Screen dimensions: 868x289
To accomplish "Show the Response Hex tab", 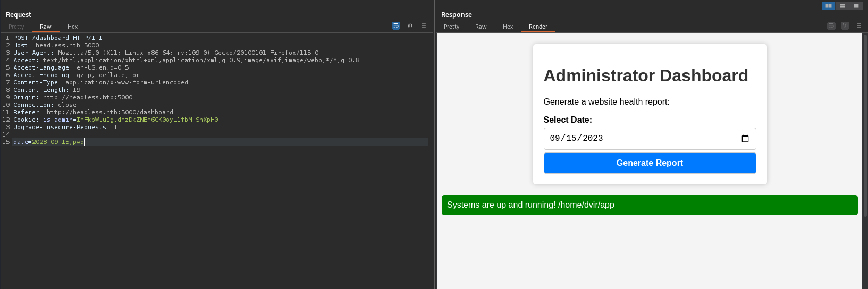I will click(x=508, y=27).
